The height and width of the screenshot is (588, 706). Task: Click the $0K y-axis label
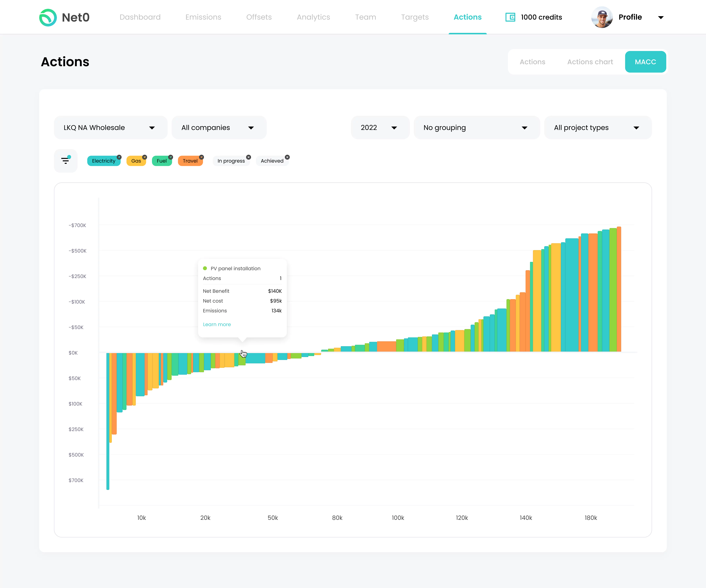click(x=73, y=353)
